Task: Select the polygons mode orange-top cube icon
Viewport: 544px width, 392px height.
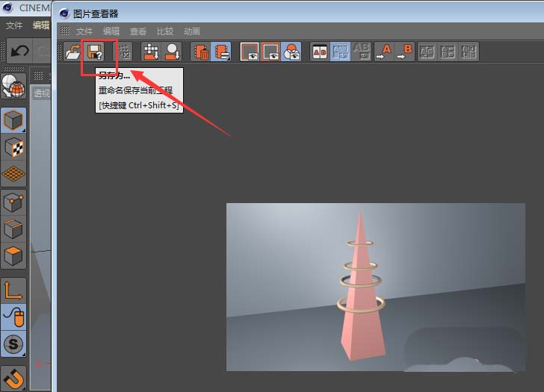Action: [x=13, y=256]
